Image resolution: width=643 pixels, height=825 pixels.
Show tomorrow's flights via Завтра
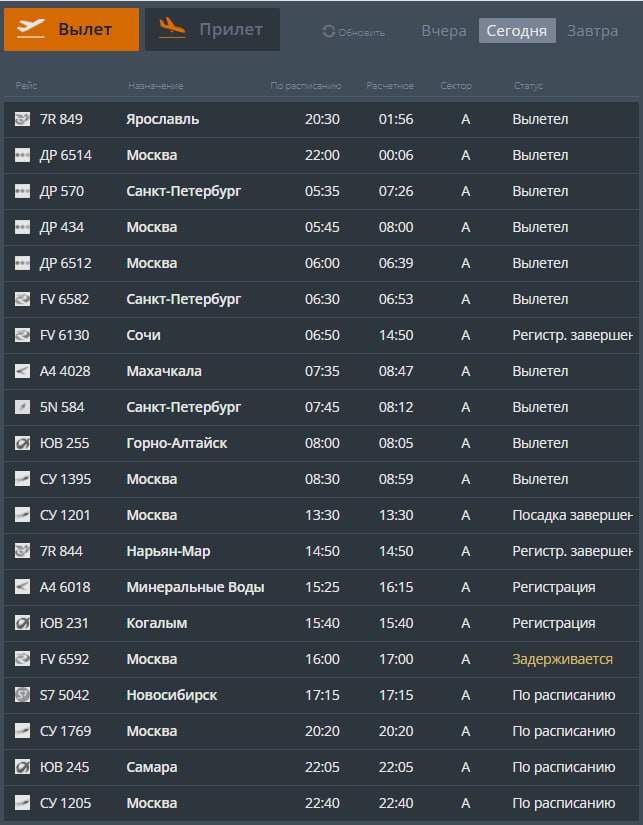tap(592, 31)
